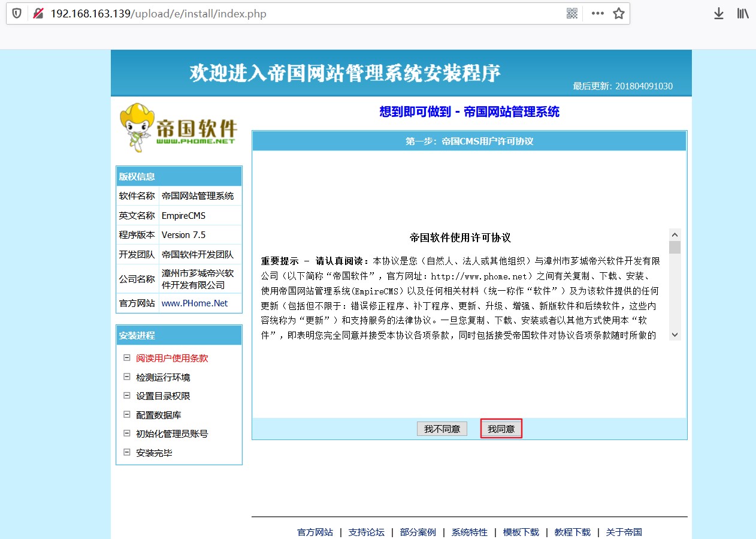Click the 漳州市芗城帝兴软件开发有限公司 company cell
Viewport: 756px width, 539px height.
[x=200, y=279]
